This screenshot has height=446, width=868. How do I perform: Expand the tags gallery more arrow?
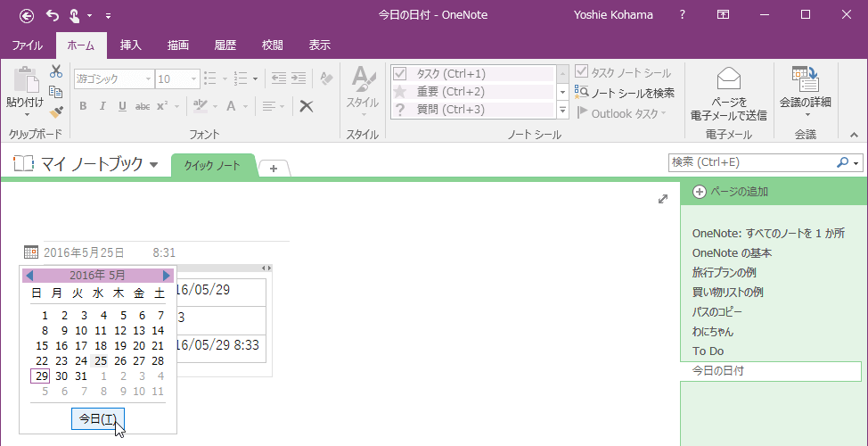563,111
